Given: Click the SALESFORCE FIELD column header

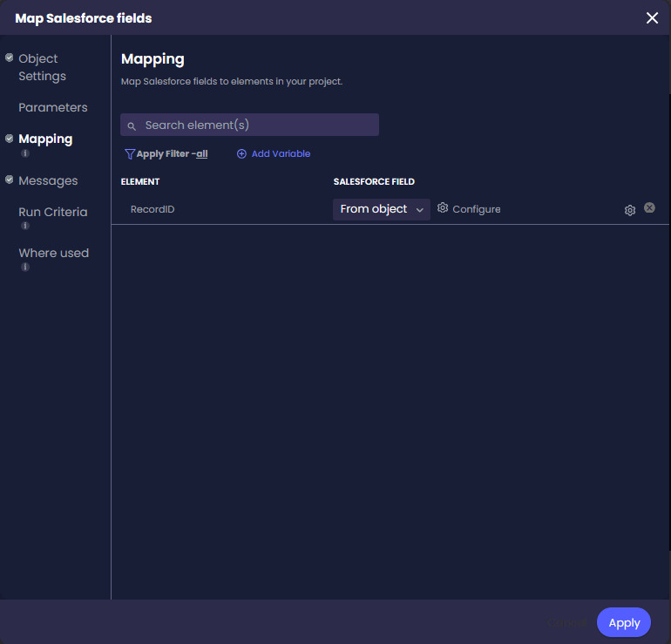Looking at the screenshot, I should (x=374, y=181).
